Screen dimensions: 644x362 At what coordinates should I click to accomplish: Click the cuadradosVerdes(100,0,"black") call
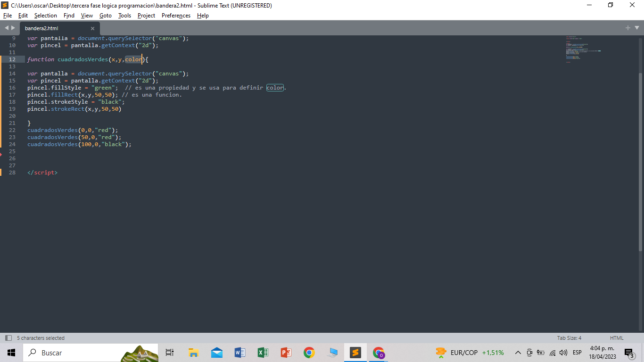click(x=80, y=144)
